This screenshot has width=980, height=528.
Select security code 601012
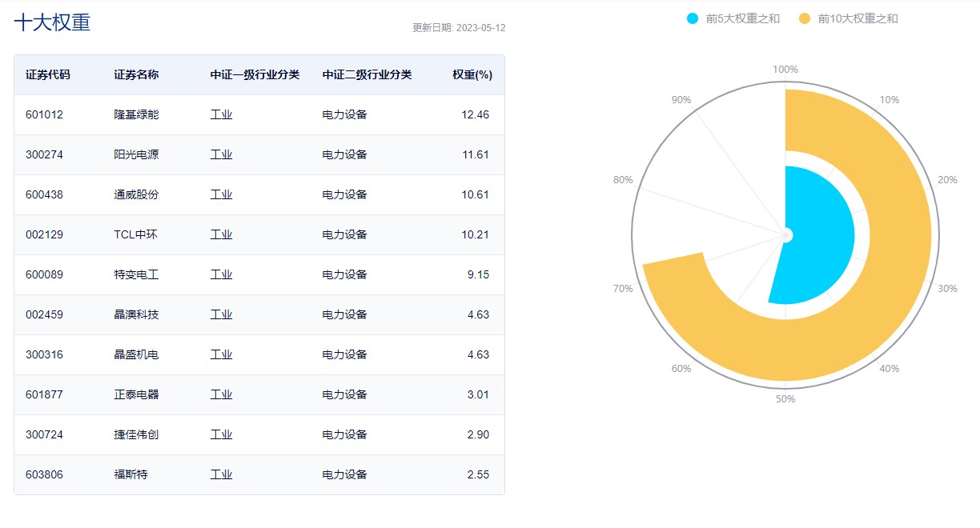tap(44, 114)
